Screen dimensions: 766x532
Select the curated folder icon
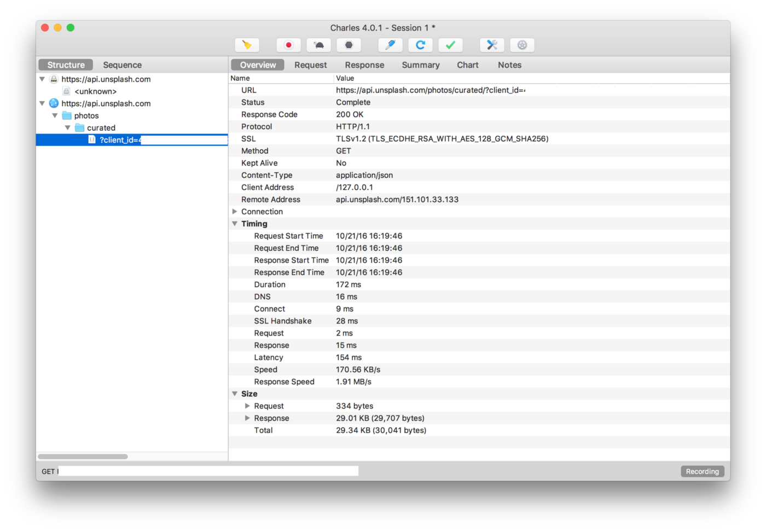pyautogui.click(x=79, y=127)
